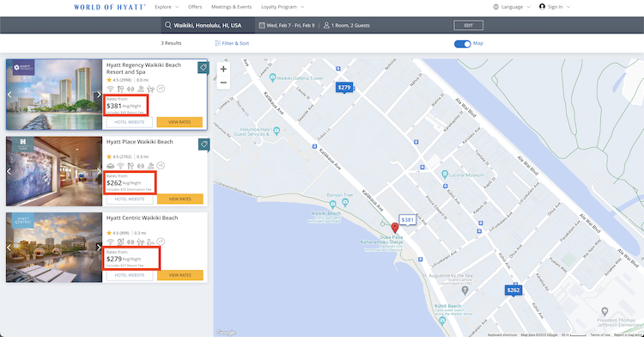Screen dimensions: 644x337
Task: Open the Language dropdown
Action: (x=512, y=7)
